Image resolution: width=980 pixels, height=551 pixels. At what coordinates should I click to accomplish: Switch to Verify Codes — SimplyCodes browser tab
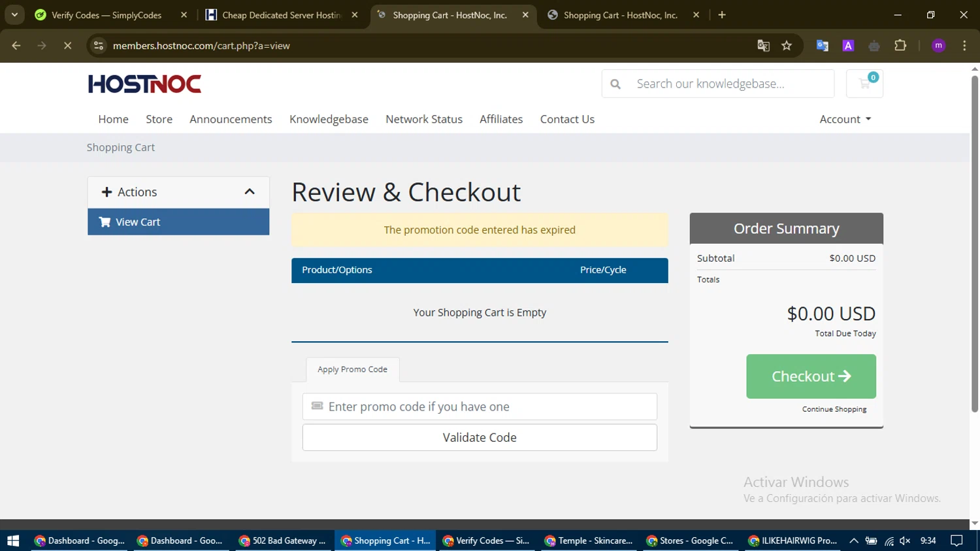click(106, 14)
